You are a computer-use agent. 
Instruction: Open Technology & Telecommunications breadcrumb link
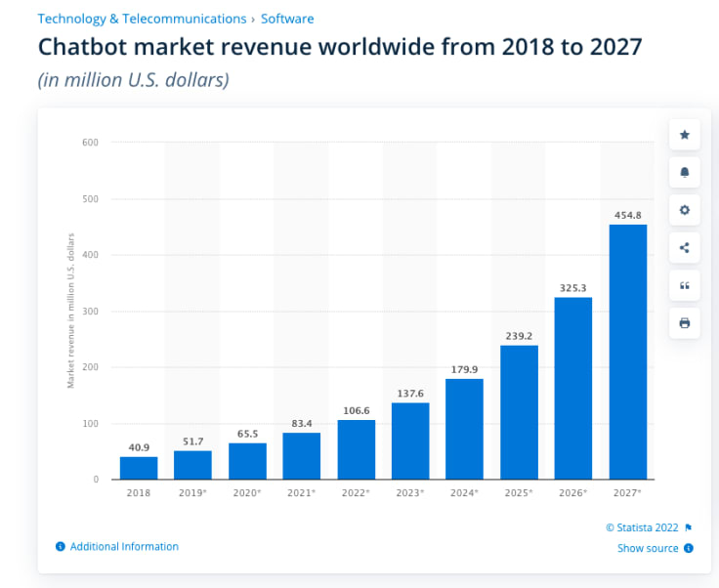pos(142,19)
